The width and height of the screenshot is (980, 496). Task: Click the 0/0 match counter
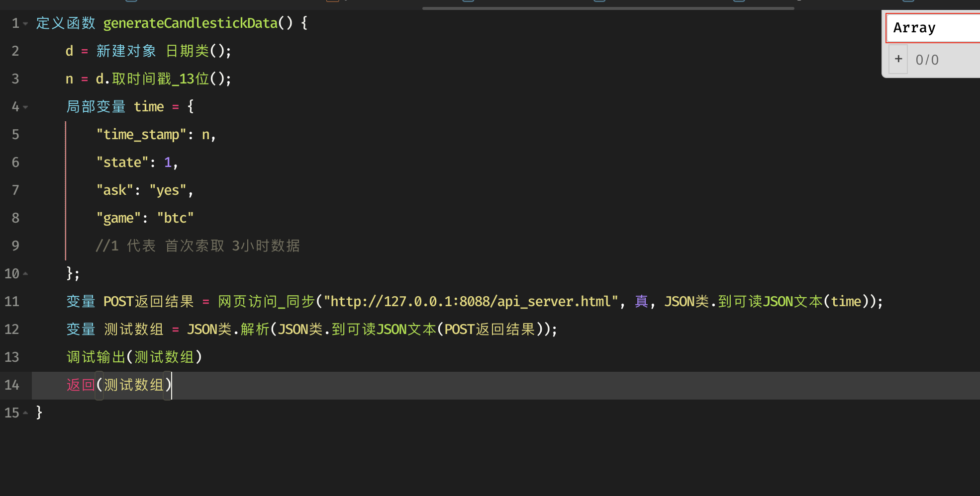click(x=927, y=60)
